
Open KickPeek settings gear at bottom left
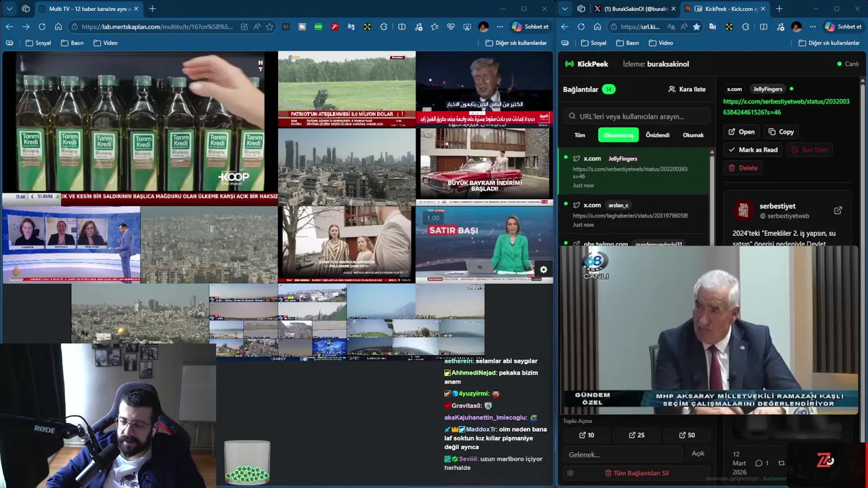(570, 473)
